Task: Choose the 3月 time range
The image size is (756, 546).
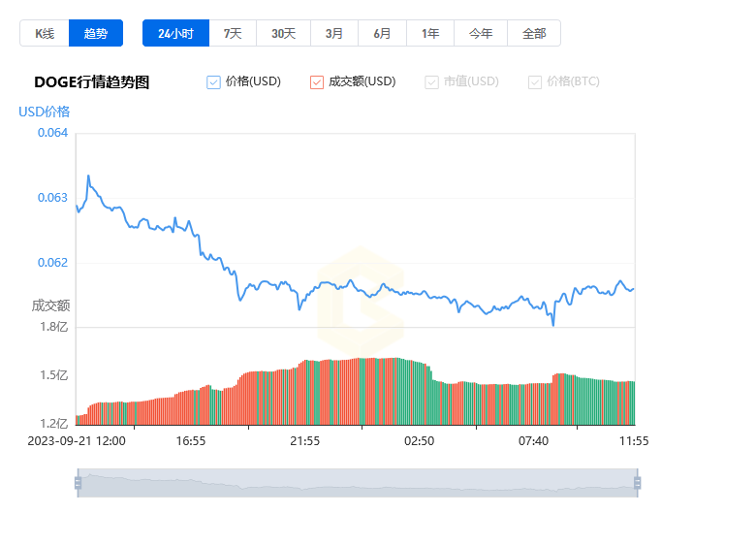Action: click(x=334, y=33)
